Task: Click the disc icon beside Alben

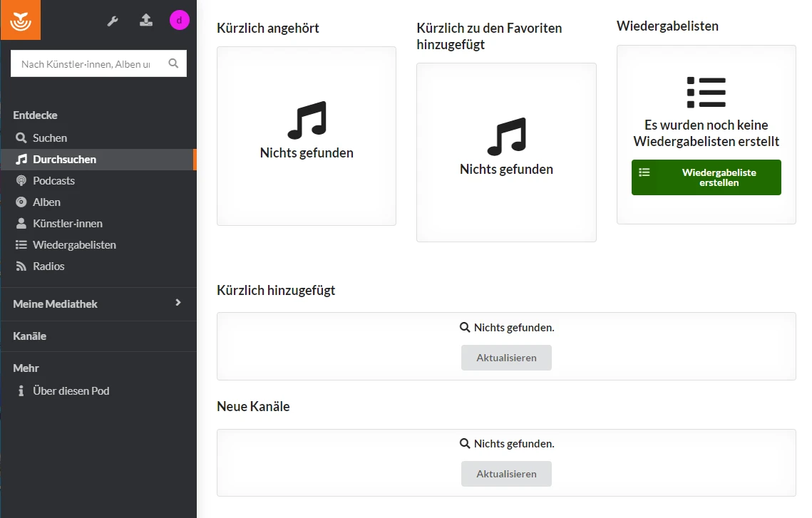Action: coord(21,202)
